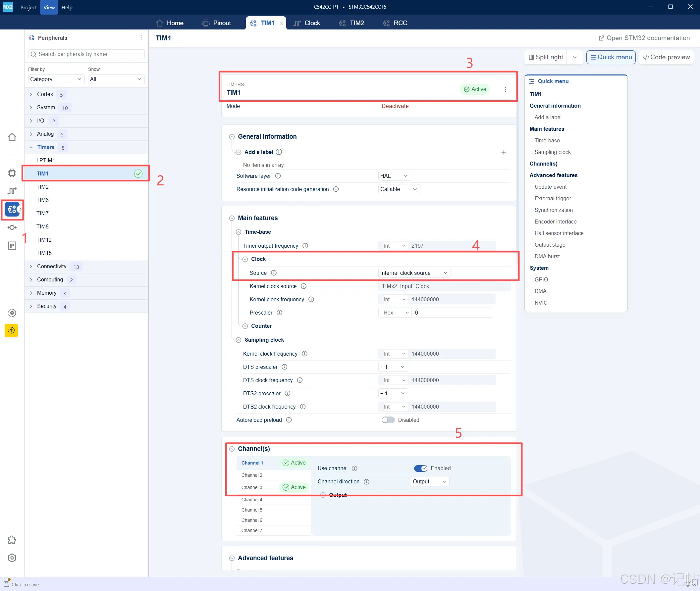Open the Pinout chip icon in sidebar
This screenshot has height=591, width=700.
pyautogui.click(x=12, y=172)
